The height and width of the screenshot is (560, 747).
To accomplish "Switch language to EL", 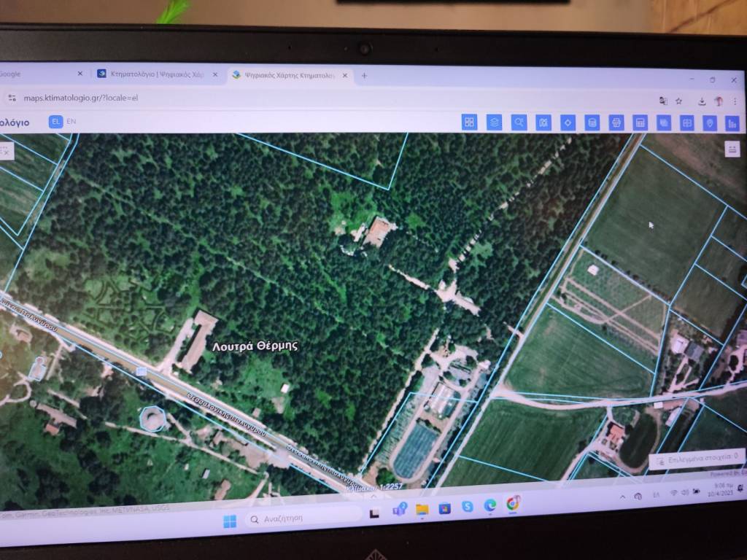I will coord(55,122).
